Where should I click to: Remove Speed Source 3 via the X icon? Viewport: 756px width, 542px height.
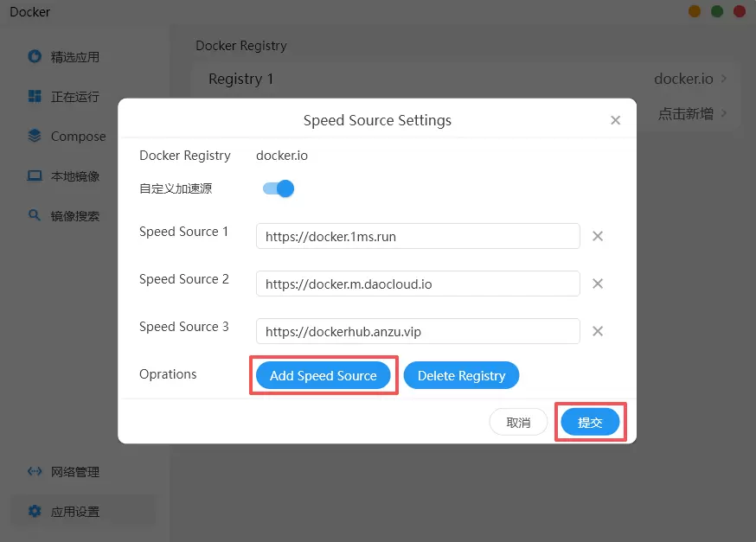pyautogui.click(x=598, y=331)
